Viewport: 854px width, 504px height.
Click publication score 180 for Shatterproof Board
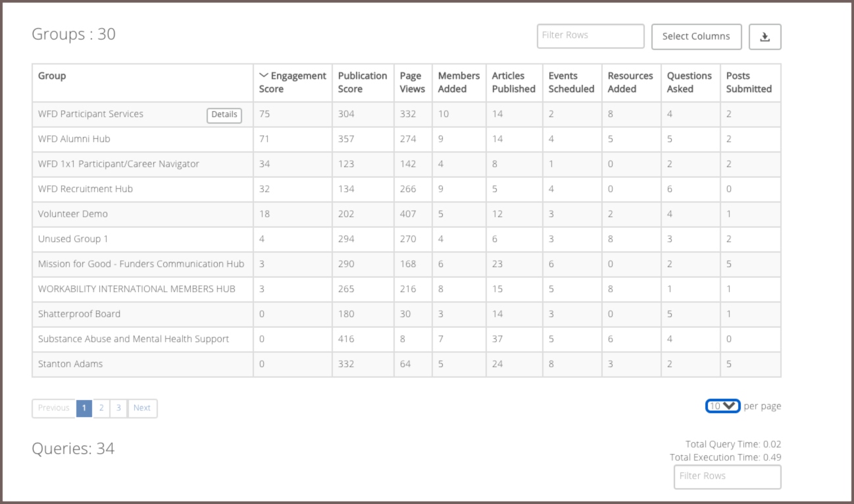tap(363, 314)
